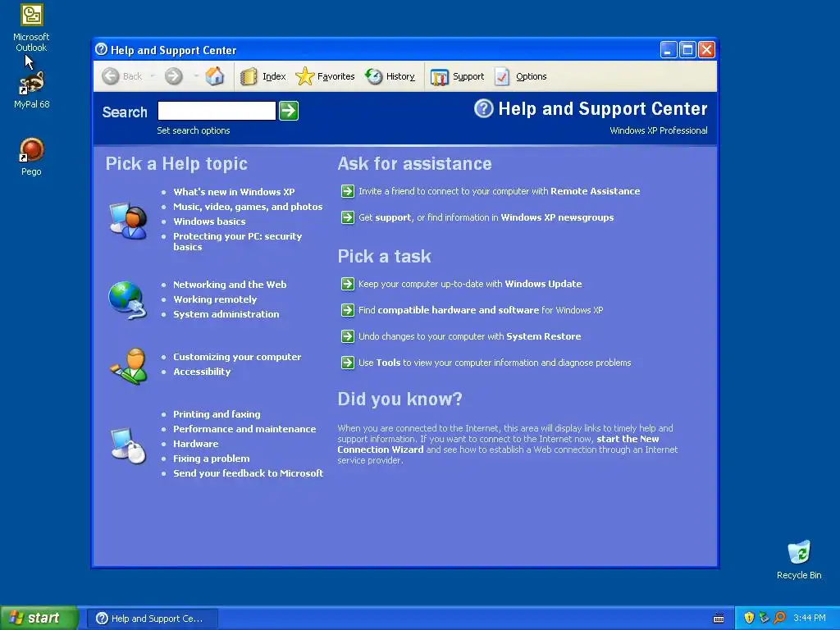Viewport: 840px width, 630px height.
Task: Click the security shield tray icon
Action: pos(749,618)
